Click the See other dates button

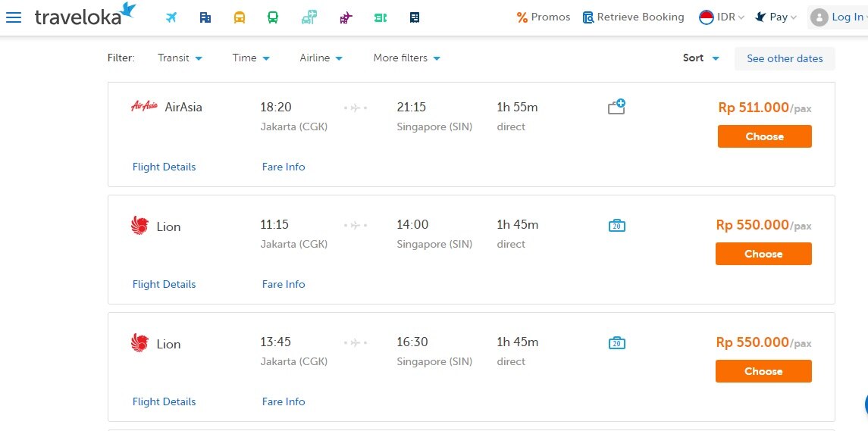(x=785, y=58)
